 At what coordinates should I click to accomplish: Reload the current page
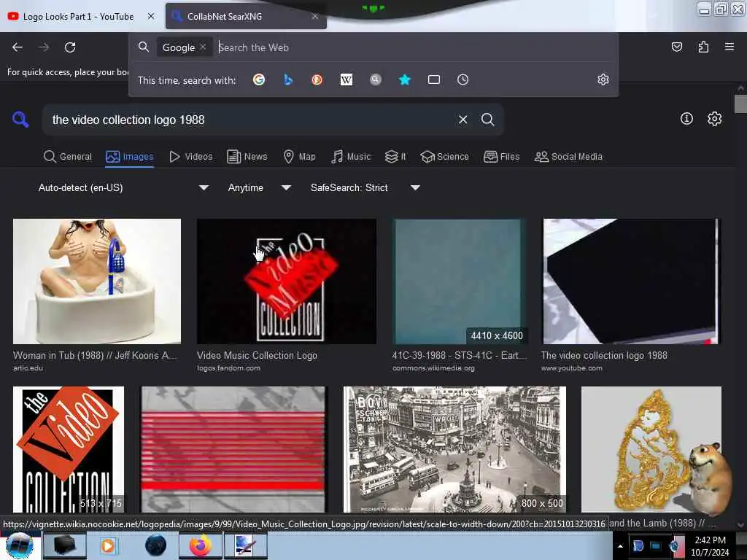pos(70,47)
